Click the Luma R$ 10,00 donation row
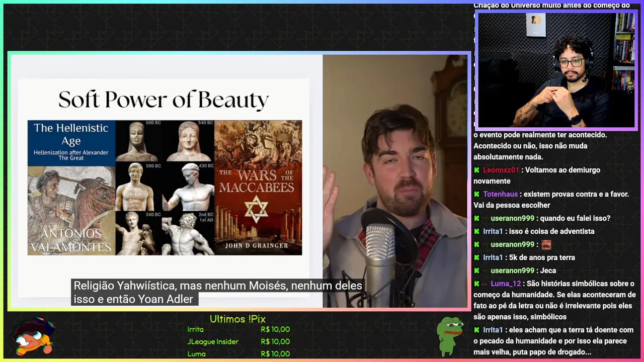The height and width of the screenshot is (362, 644). (x=238, y=353)
